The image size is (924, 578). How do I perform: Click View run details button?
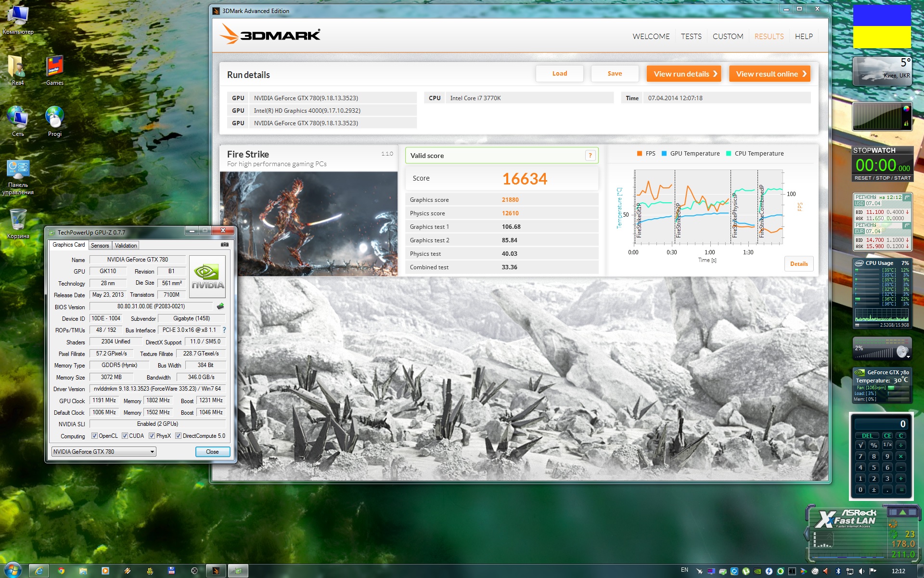(684, 74)
